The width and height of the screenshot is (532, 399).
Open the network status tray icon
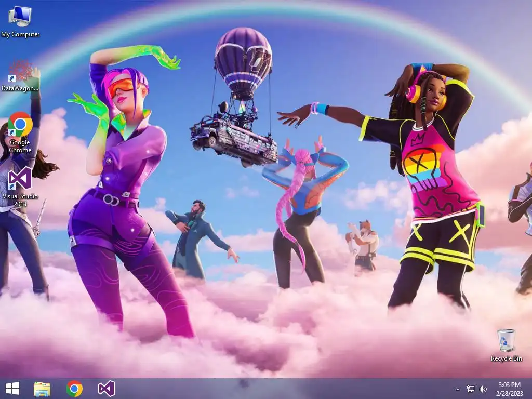point(471,389)
